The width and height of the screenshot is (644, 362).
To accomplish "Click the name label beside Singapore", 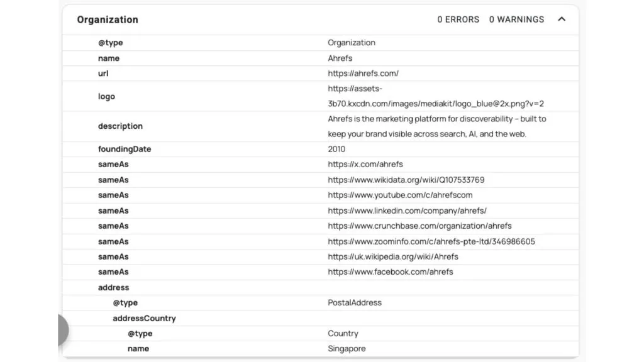I will 138,348.
